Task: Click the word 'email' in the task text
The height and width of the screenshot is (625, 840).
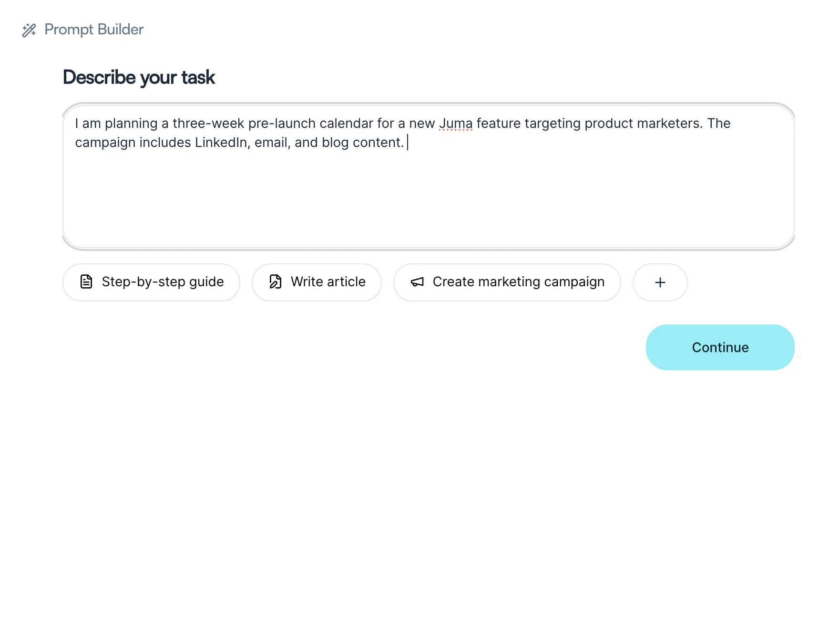Action: 271,143
